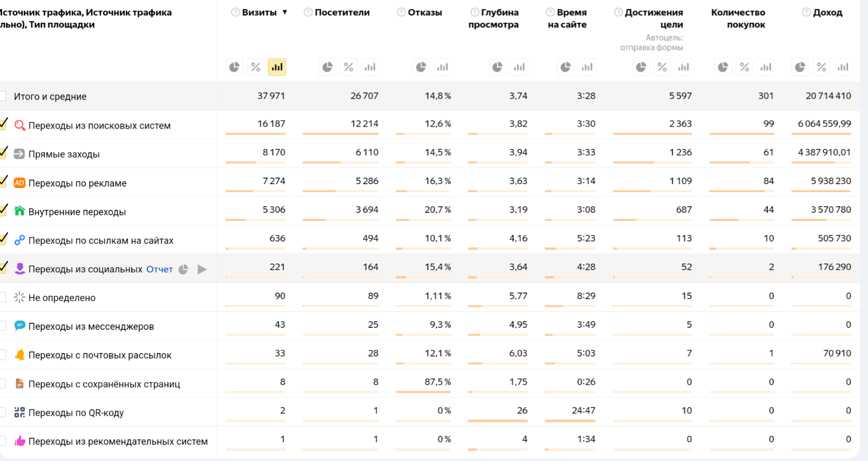Open help icon next to Глубина просмотра
The height and width of the screenshot is (461, 868).
point(474,12)
